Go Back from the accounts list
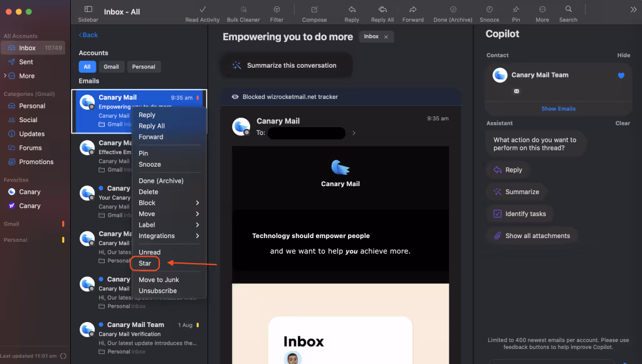642x364 pixels. coord(88,35)
